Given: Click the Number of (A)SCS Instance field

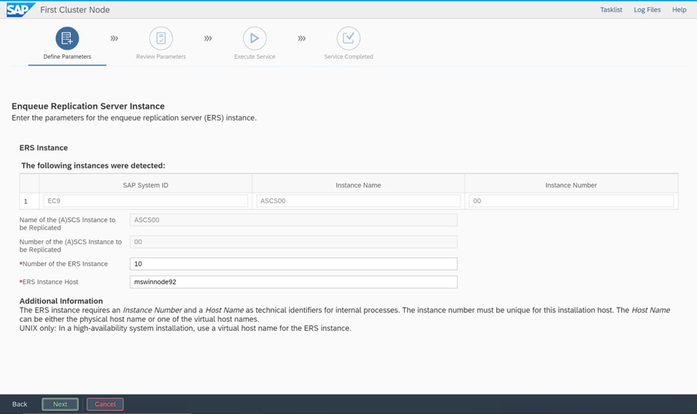Looking at the screenshot, I should click(x=293, y=242).
